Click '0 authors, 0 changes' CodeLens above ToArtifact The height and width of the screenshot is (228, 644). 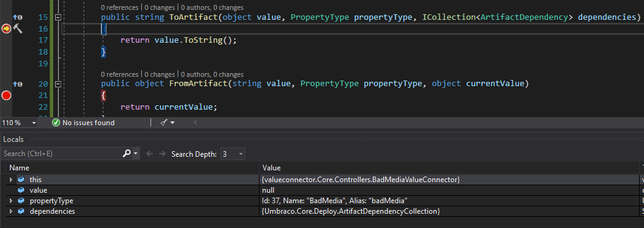212,7
